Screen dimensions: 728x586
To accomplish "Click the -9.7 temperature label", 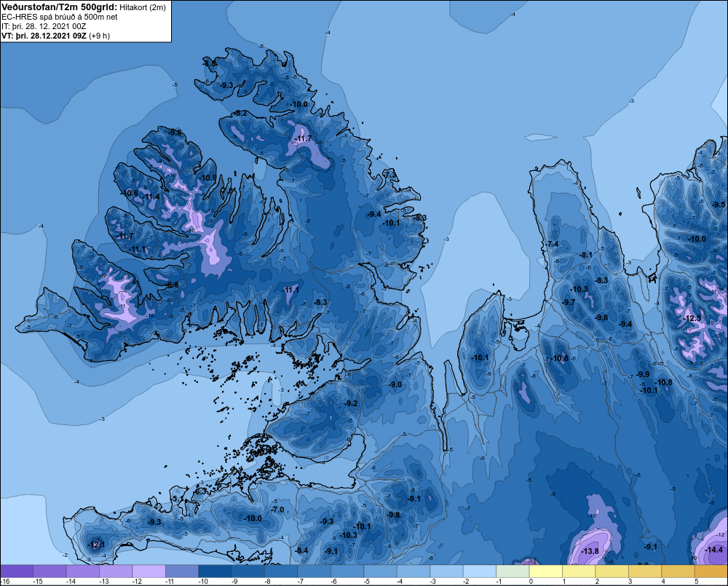I will pos(569,302).
